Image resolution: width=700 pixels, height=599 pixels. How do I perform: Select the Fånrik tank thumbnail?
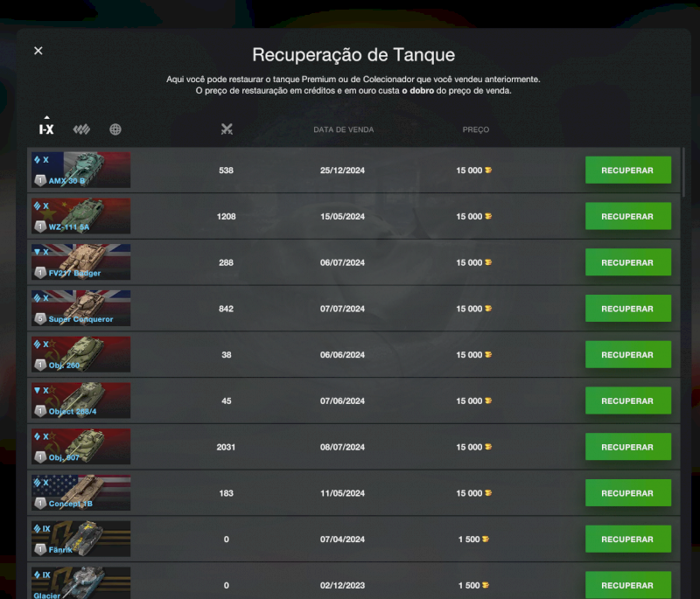click(x=80, y=539)
